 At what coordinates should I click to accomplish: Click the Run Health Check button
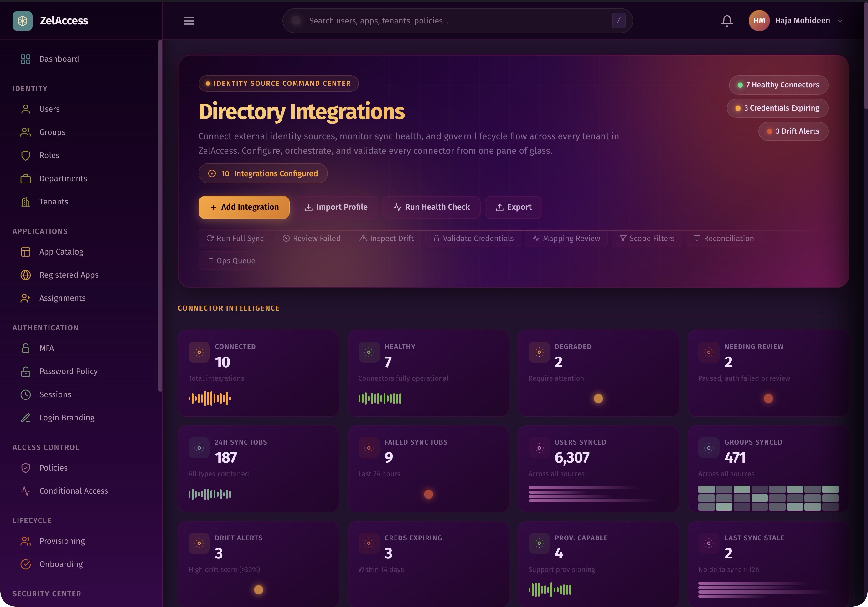tap(431, 207)
